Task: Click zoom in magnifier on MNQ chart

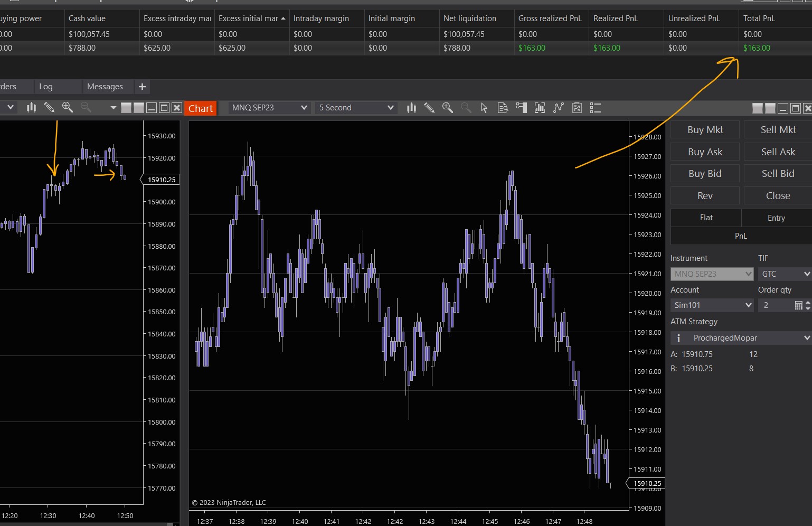Action: coord(447,108)
